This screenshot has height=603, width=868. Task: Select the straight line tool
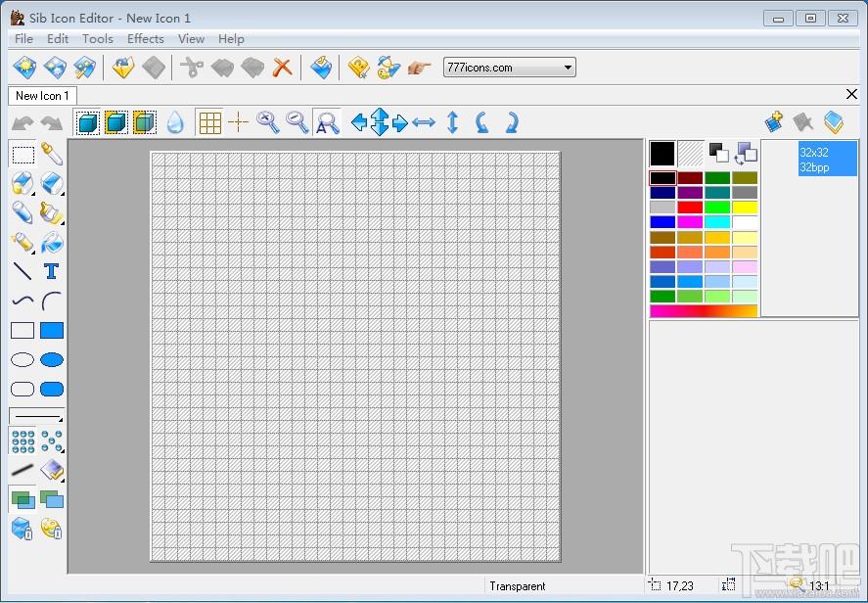click(23, 271)
